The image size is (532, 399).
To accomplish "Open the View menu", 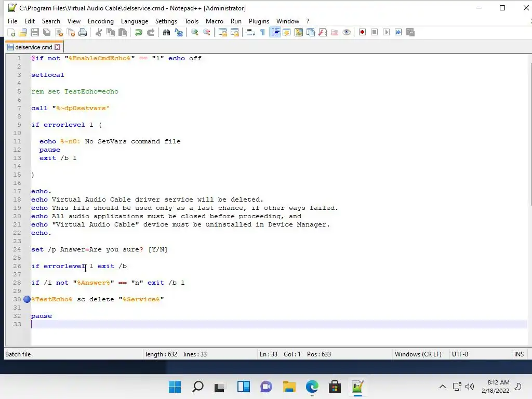I will (74, 21).
